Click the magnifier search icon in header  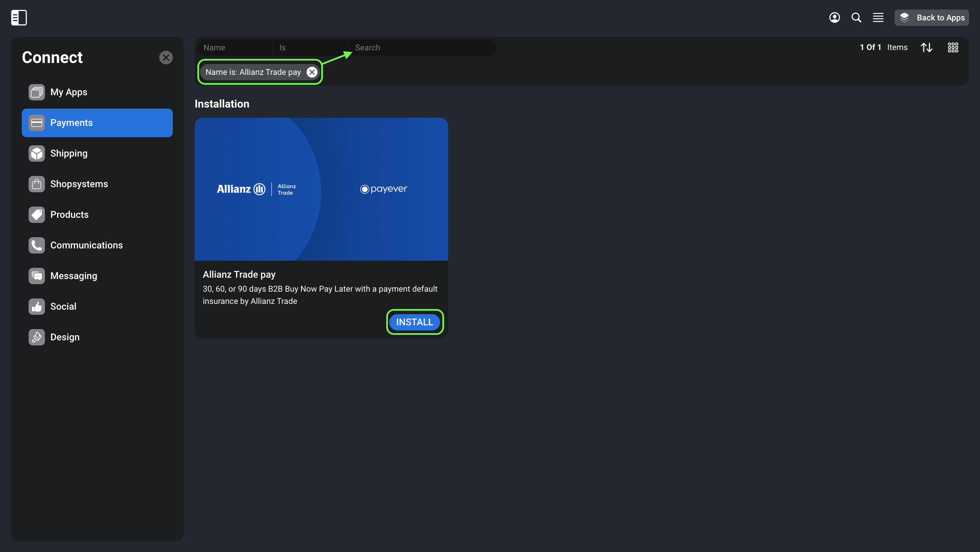856,17
